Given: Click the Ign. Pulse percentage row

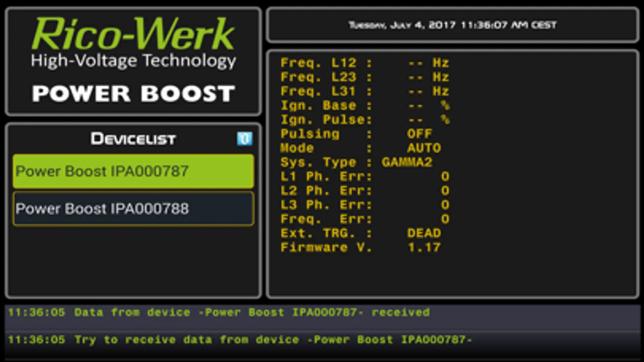Looking at the screenshot, I should point(364,119).
